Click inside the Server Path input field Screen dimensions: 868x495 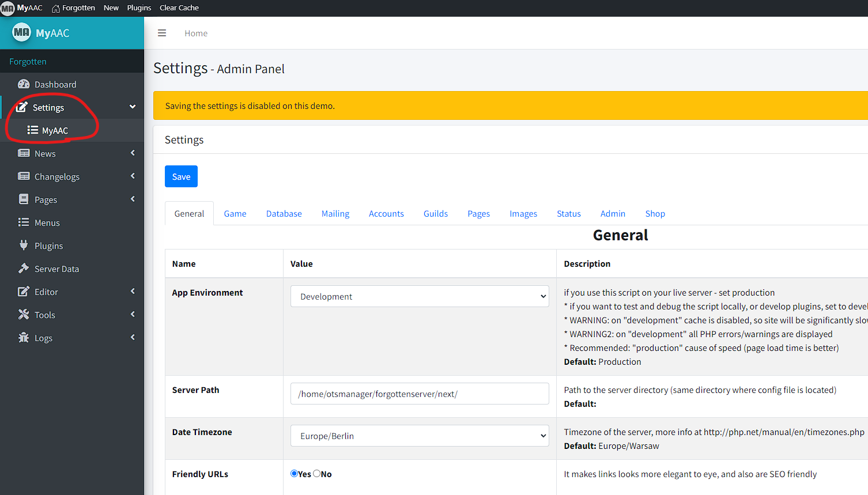tap(420, 394)
